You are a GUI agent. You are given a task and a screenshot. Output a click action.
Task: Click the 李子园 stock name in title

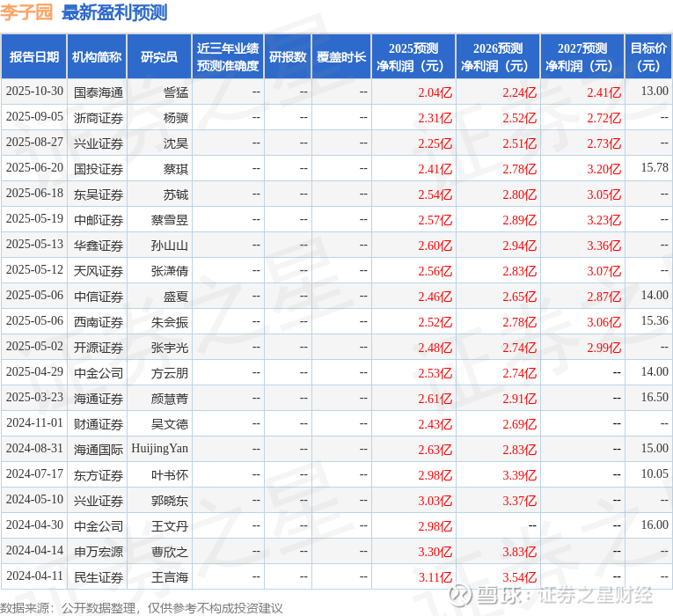(x=26, y=12)
